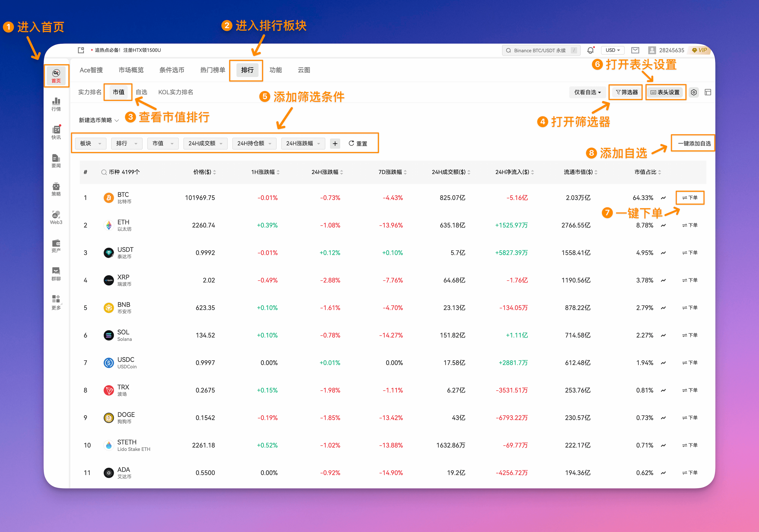Sort by 1H涨跌幅 column
This screenshot has height=532, width=759.
[x=265, y=172]
